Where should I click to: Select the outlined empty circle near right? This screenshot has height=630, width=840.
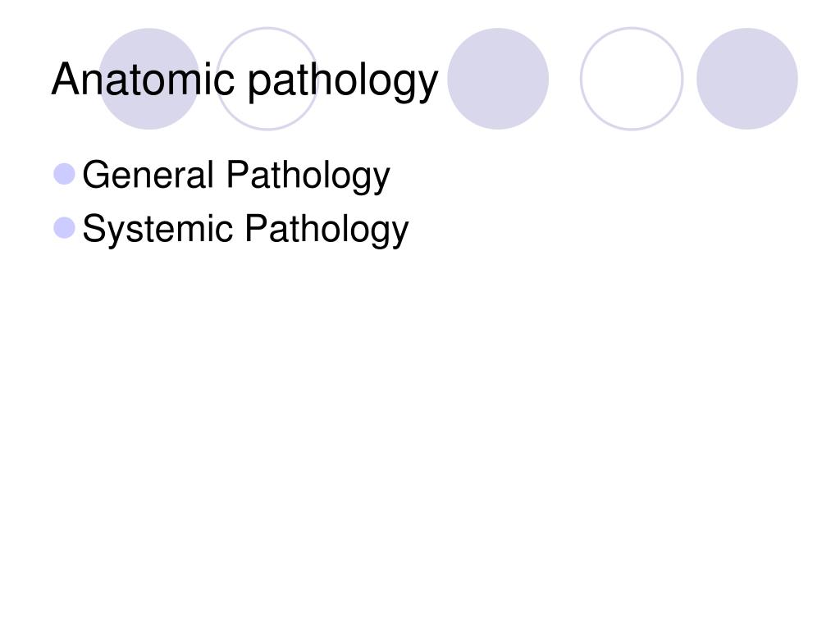click(x=632, y=79)
